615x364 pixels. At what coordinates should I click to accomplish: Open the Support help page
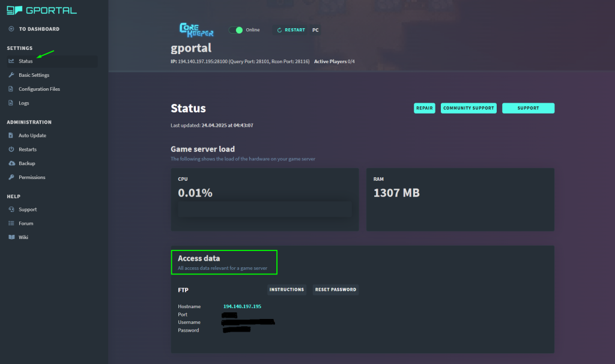coord(28,209)
